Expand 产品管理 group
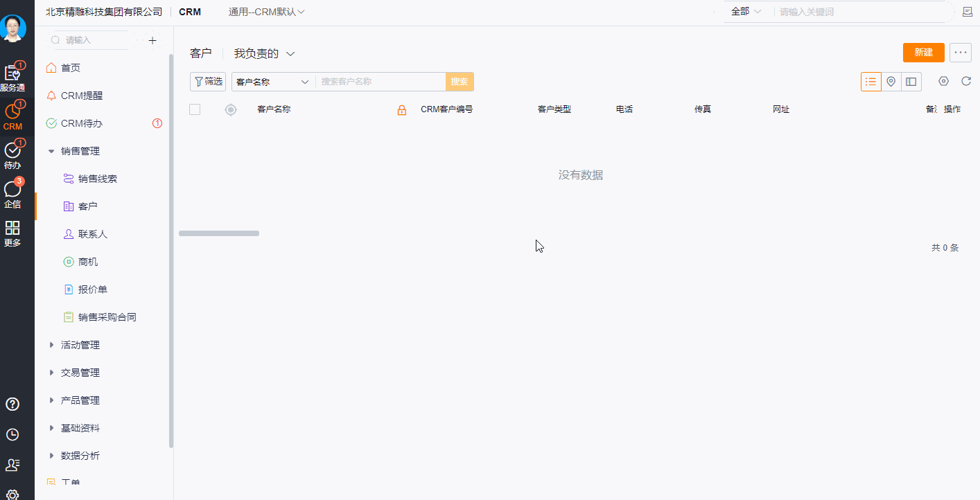980x500 pixels. click(51, 400)
